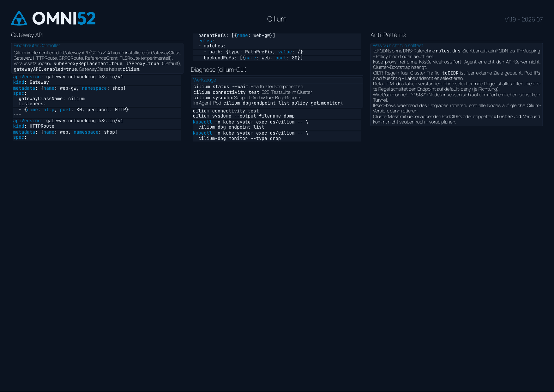
Task: Click the '---' YAML document separator line
Action: [17, 115]
